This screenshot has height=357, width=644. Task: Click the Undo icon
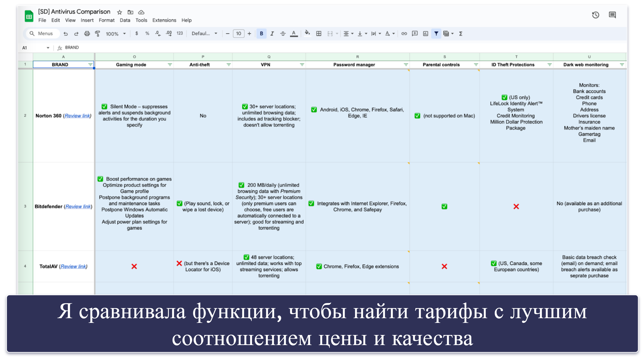click(65, 33)
